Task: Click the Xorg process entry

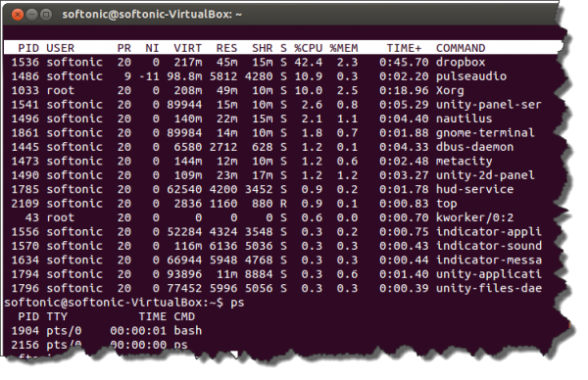Action: (x=277, y=90)
